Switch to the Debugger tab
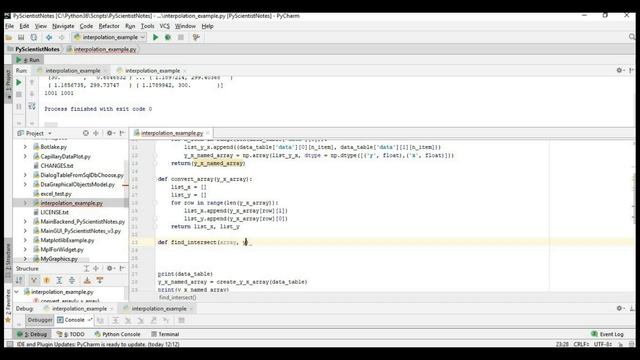The image size is (640, 360). tap(40, 320)
